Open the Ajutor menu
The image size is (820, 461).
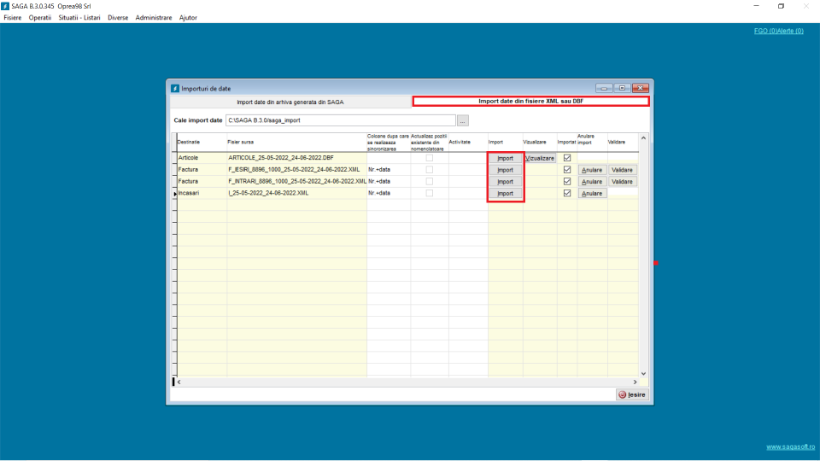pos(188,18)
